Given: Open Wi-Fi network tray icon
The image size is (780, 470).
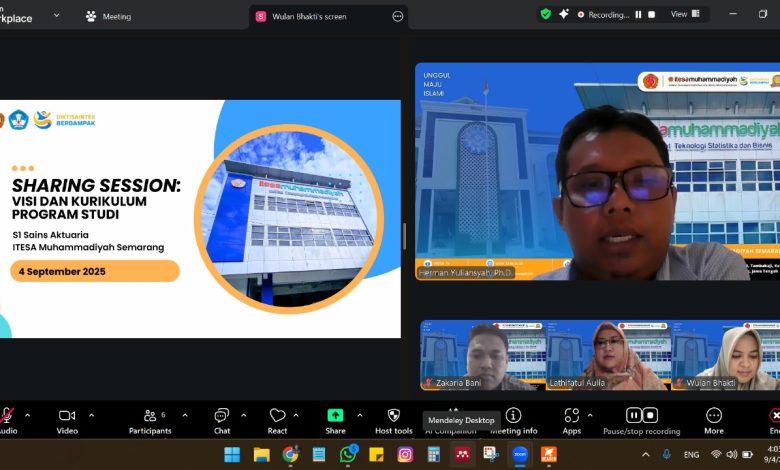Looking at the screenshot, I should pos(716,454).
